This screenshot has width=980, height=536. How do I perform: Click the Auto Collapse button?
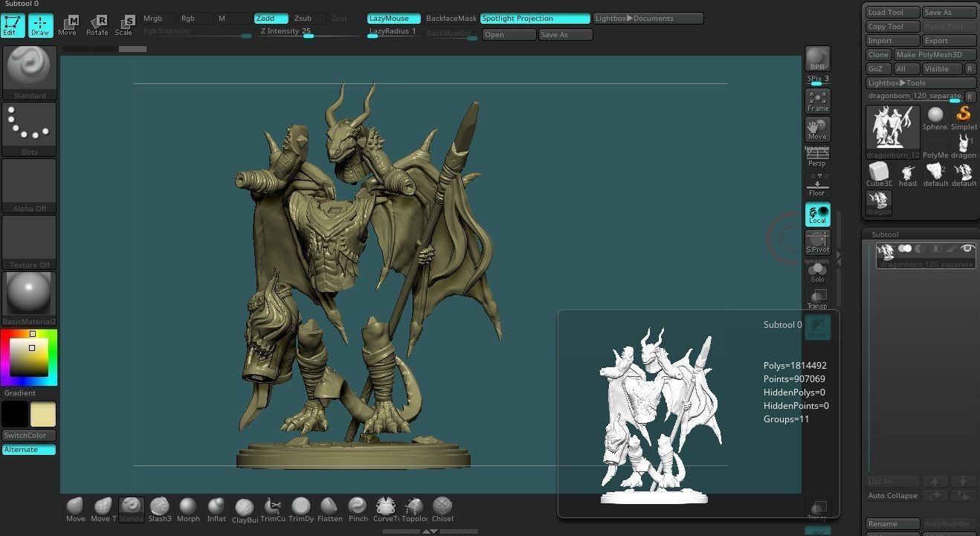click(x=892, y=495)
